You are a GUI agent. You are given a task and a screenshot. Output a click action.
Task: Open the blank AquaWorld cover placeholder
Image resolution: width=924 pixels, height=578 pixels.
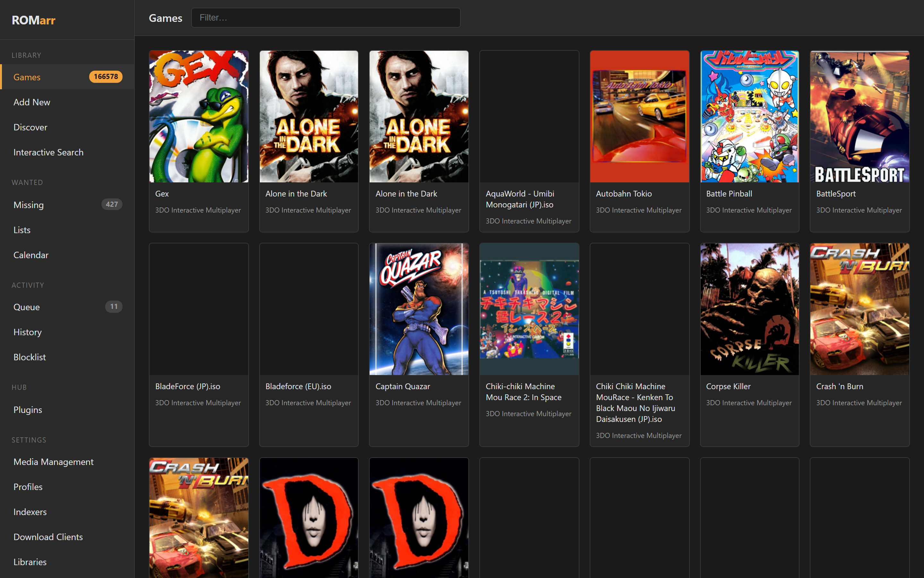[x=529, y=117]
